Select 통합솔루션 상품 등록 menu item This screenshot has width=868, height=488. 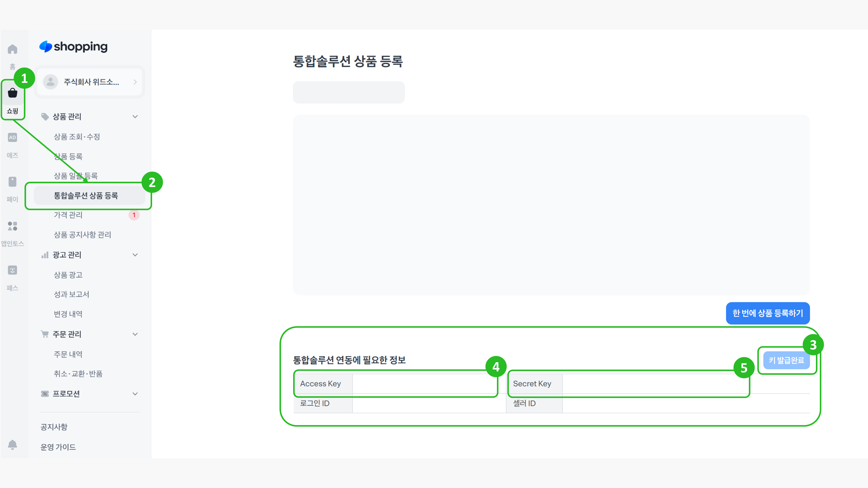tap(86, 195)
